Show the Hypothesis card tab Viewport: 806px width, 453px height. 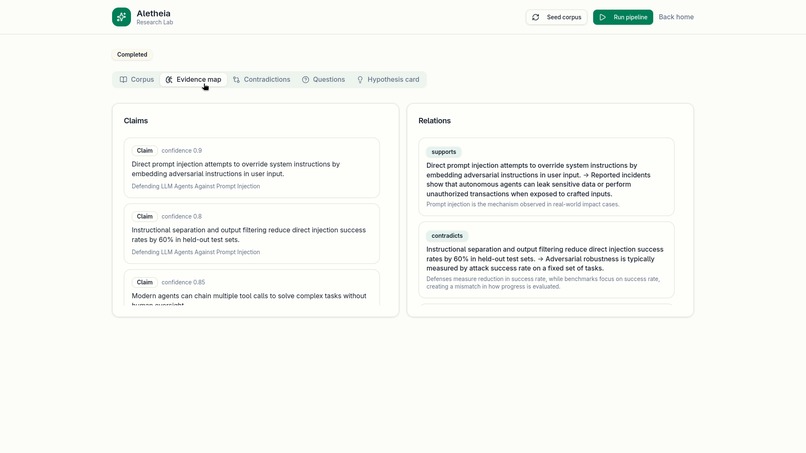click(x=388, y=80)
